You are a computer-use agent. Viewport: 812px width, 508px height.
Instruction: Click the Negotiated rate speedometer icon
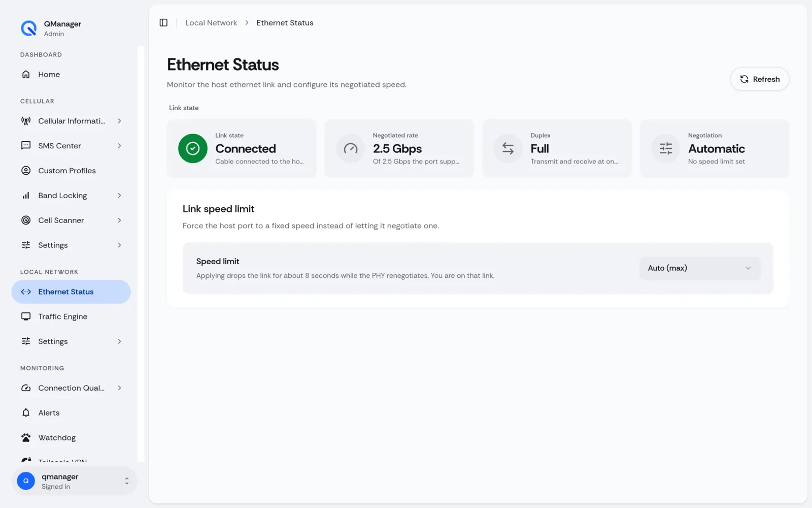point(351,148)
